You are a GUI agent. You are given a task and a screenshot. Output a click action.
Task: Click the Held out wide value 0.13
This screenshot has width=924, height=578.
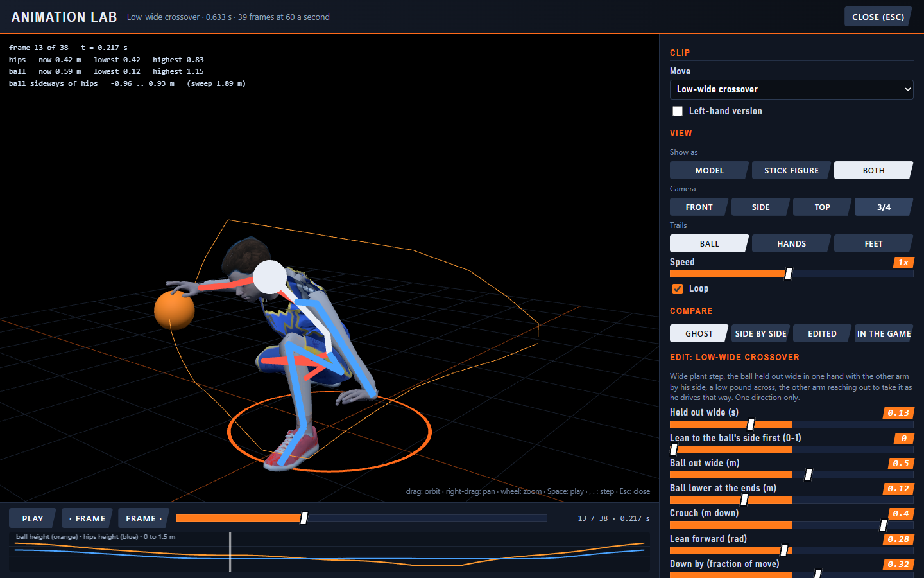[x=898, y=413]
